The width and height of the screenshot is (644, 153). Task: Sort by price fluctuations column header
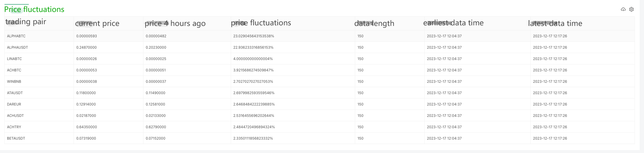click(x=261, y=23)
